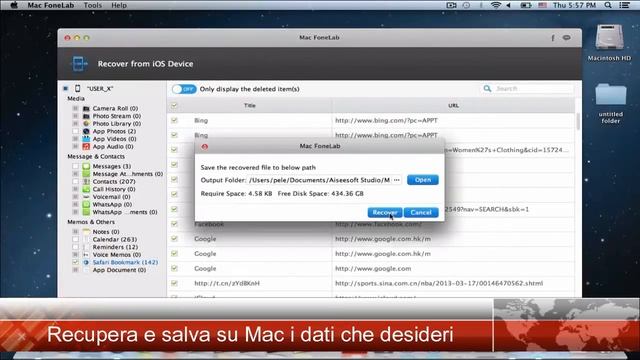The image size is (640, 360).
Task: Check the App Photos (2) checkbox
Action: coord(76,131)
